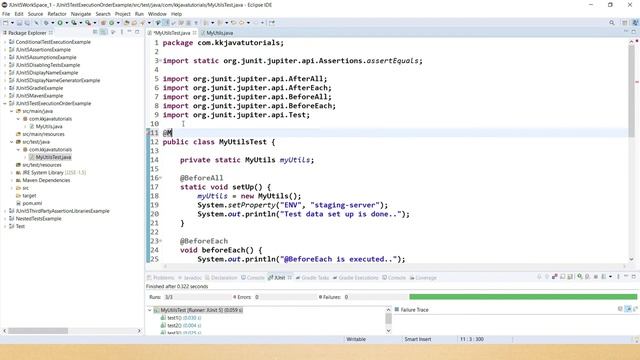
Task: Collapse MyUtilsTest node in JUnit results
Action: [149, 310]
